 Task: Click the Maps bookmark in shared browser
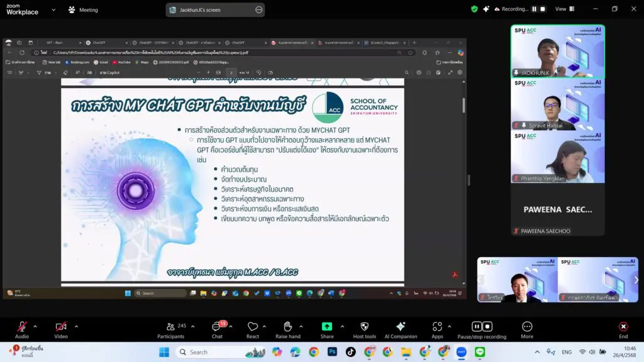tap(142, 62)
